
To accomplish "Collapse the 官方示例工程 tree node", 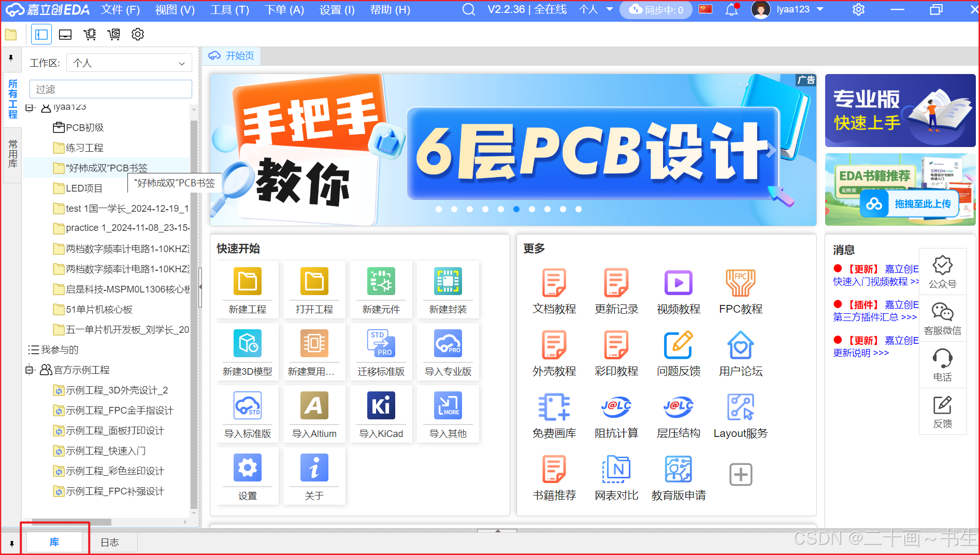I will pyautogui.click(x=29, y=370).
